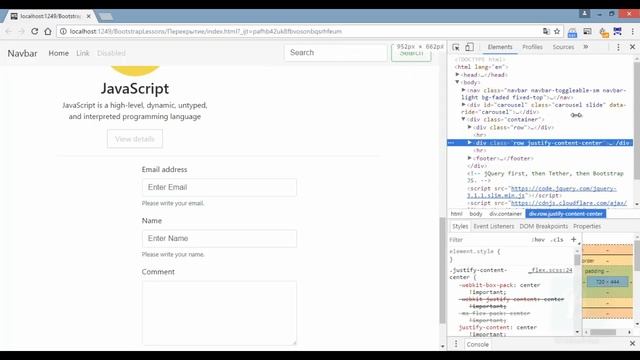
Task: Switch to Sources tab
Action: (563, 47)
